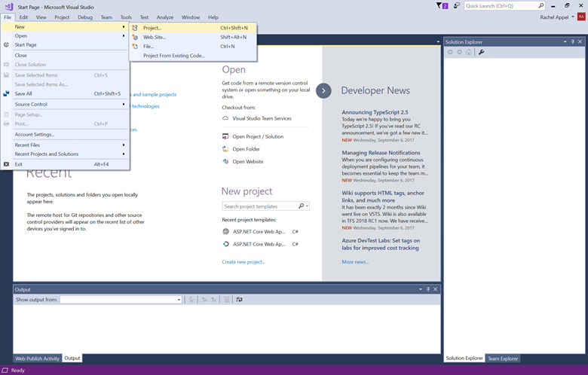This screenshot has height=375, width=588.
Task: Open Announcing TypeScript 2.5 article
Action: tap(375, 112)
